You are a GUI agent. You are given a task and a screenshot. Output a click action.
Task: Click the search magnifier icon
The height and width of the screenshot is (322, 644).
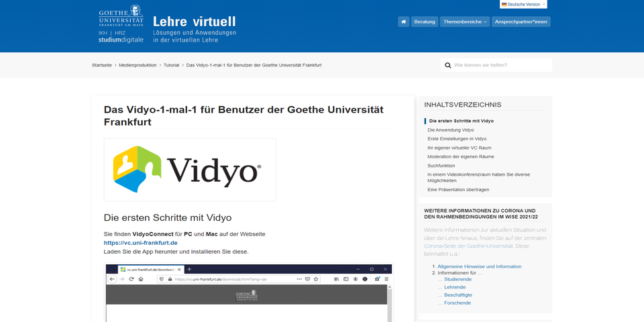pos(447,65)
